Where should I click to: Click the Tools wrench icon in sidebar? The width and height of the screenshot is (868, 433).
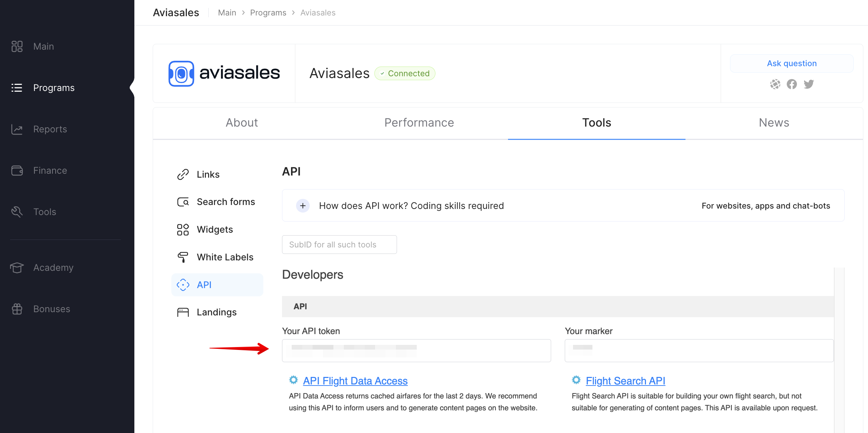tap(17, 212)
